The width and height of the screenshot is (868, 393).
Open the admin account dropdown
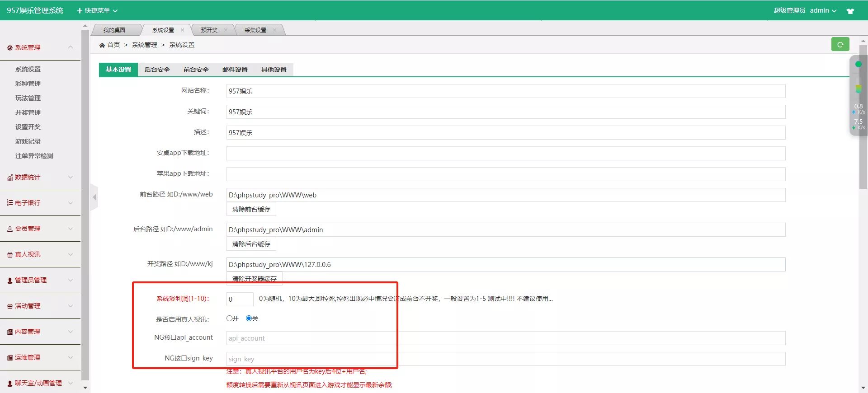click(x=823, y=10)
